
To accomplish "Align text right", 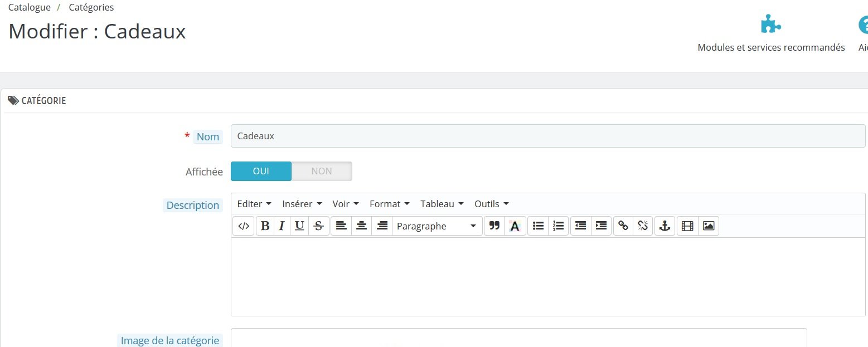I will pos(382,226).
